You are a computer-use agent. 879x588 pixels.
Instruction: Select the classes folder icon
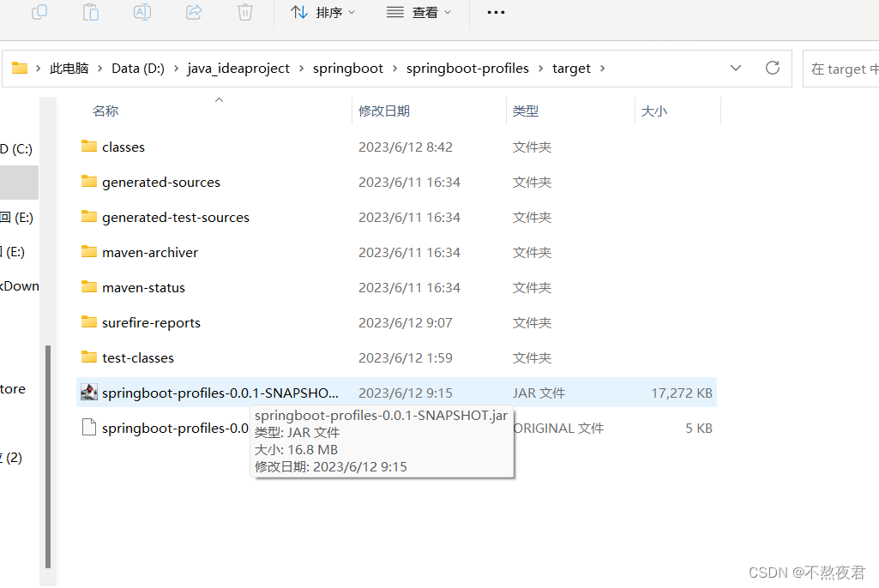(x=89, y=147)
